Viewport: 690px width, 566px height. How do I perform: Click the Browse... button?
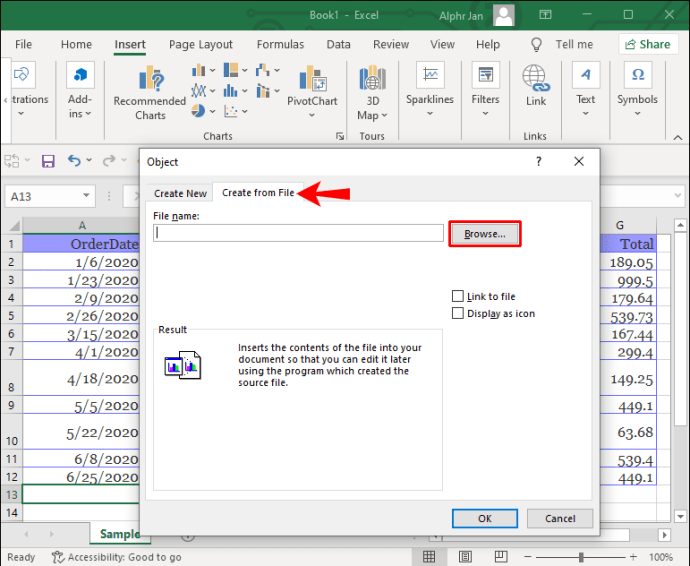485,234
